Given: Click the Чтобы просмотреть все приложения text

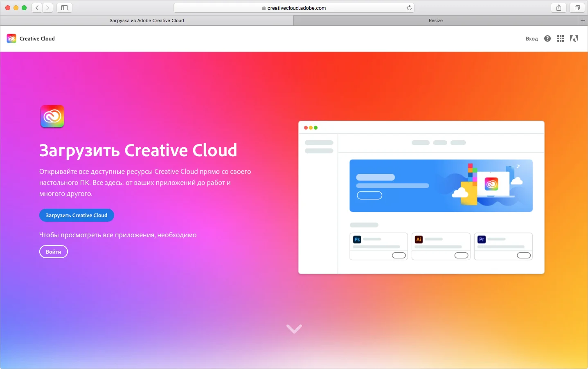Looking at the screenshot, I should [x=118, y=235].
